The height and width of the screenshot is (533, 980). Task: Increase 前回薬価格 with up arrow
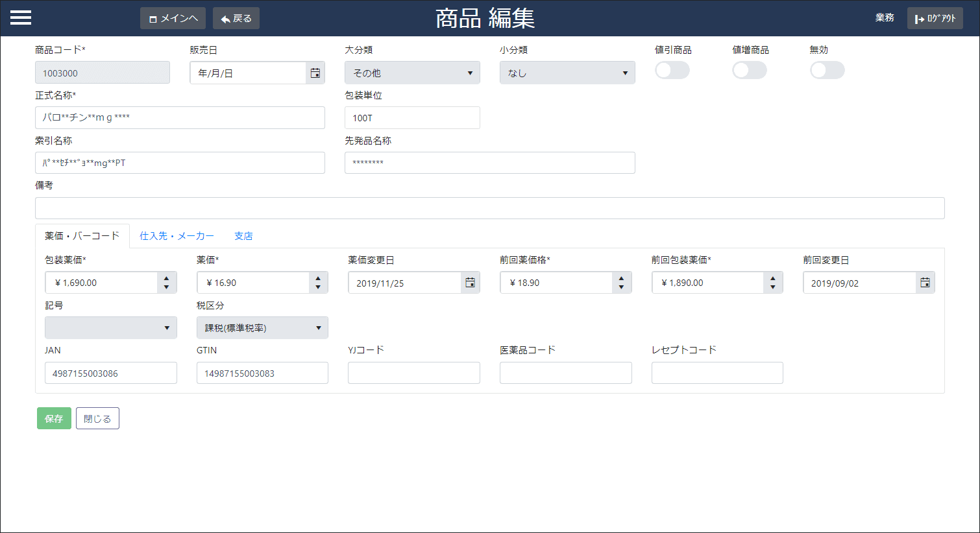coord(621,278)
